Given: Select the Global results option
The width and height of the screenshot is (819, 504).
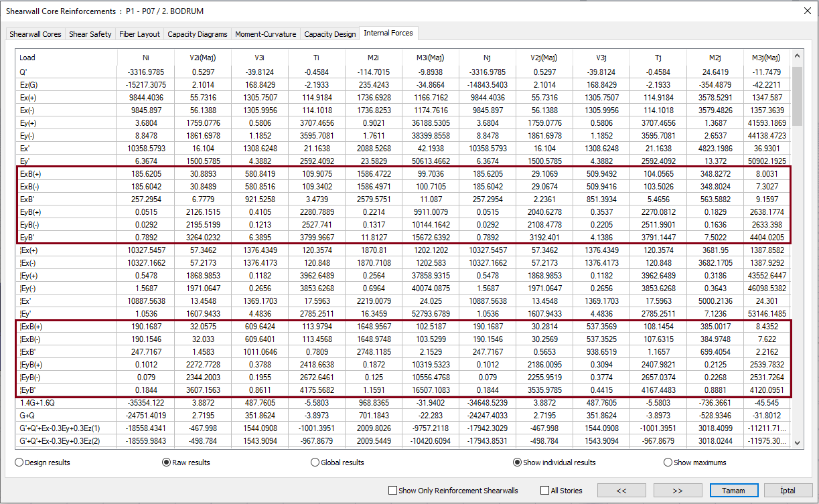Looking at the screenshot, I should coord(315,463).
